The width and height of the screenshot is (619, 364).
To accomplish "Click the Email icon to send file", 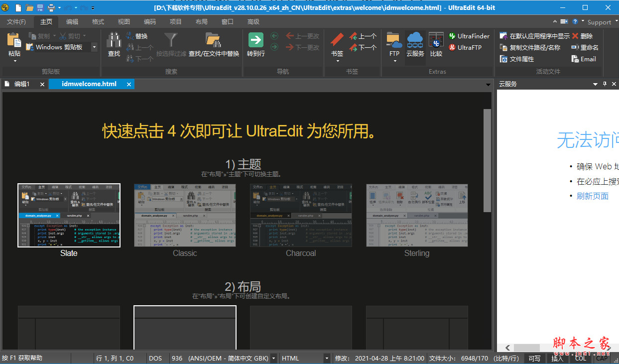I will (584, 59).
